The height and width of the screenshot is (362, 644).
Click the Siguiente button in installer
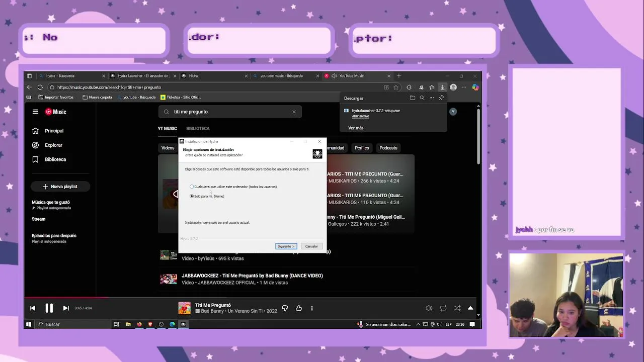tap(286, 246)
